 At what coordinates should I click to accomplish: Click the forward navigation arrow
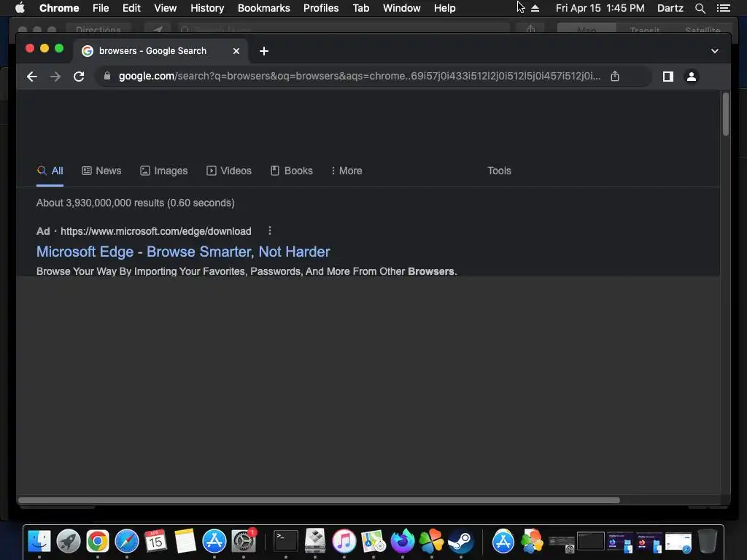55,77
